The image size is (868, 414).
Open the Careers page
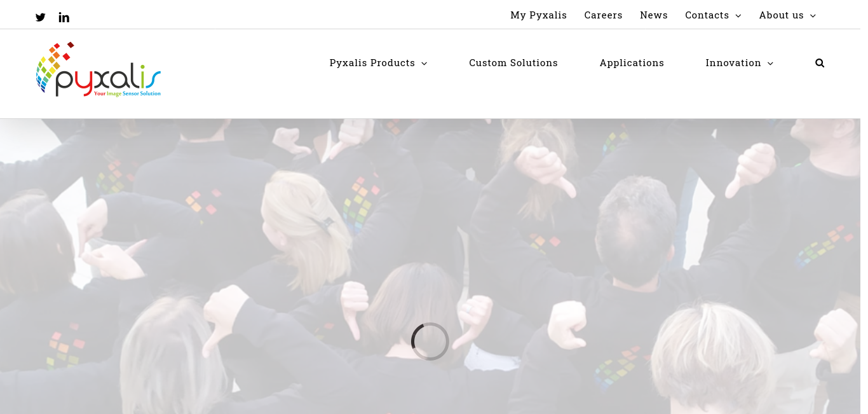click(603, 15)
